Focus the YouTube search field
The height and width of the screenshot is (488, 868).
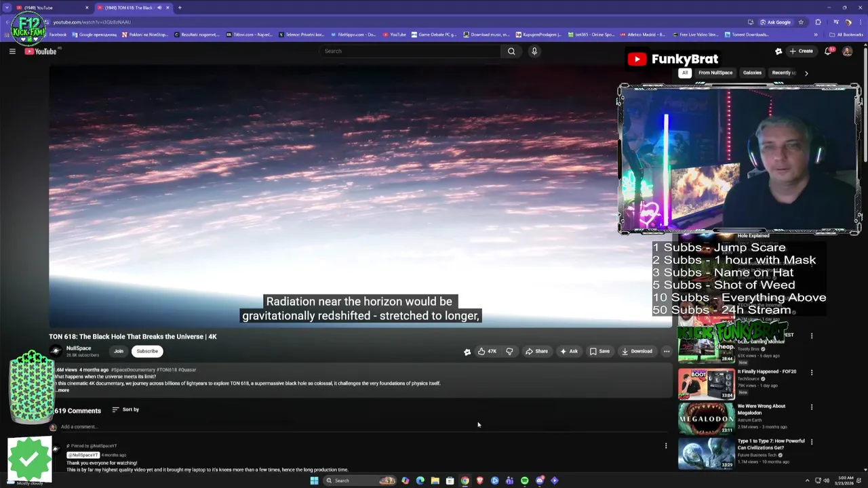(410, 51)
